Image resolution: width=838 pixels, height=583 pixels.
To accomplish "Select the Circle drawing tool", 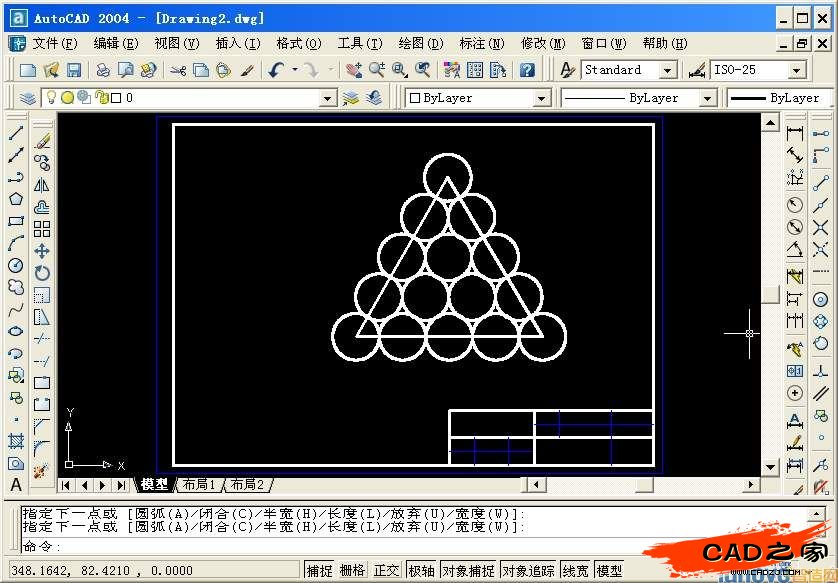I will (x=15, y=265).
